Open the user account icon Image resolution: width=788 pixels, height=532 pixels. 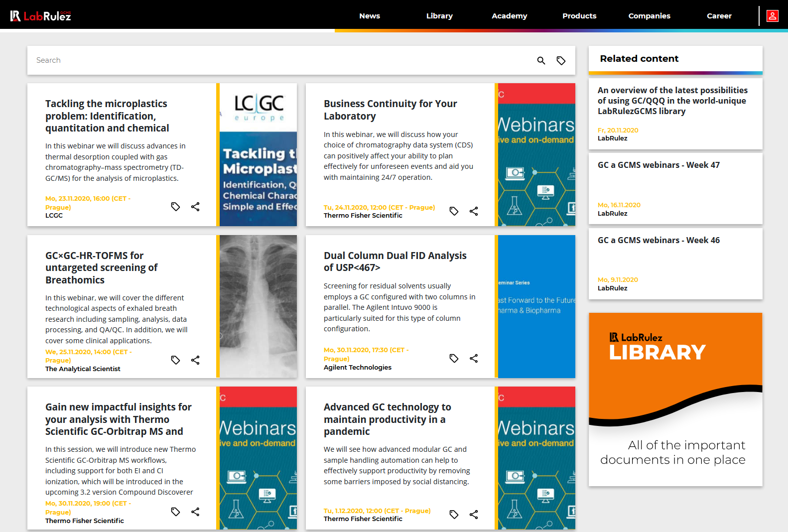773,16
